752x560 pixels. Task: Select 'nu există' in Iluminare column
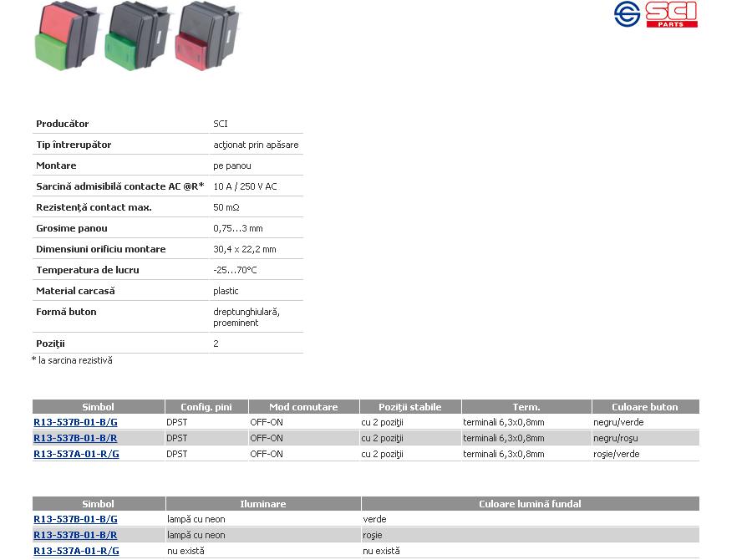pyautogui.click(x=185, y=551)
